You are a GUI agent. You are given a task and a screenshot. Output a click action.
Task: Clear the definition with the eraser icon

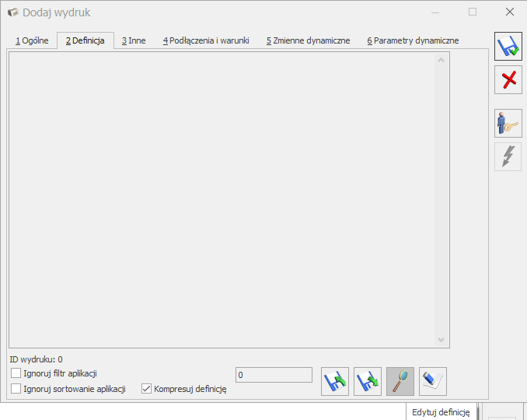click(x=432, y=381)
